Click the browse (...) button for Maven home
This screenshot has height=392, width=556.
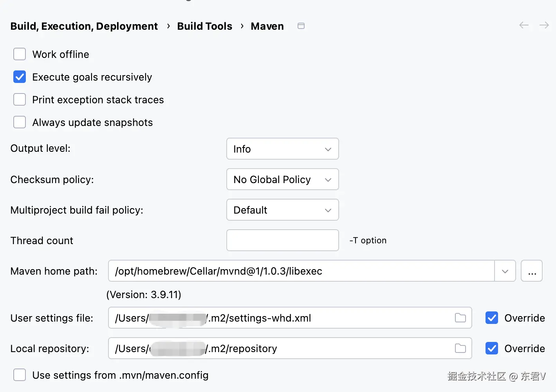click(x=531, y=271)
